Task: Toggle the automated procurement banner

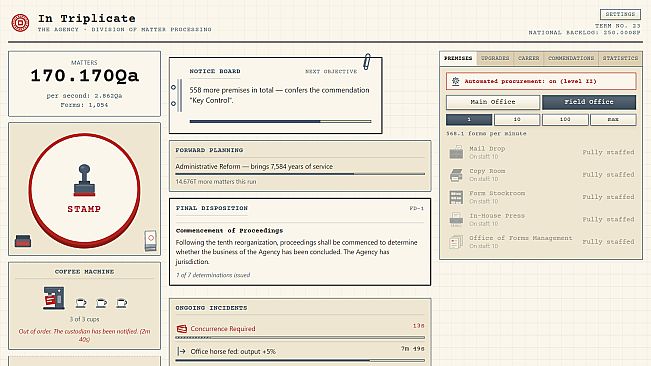Action: click(x=541, y=81)
